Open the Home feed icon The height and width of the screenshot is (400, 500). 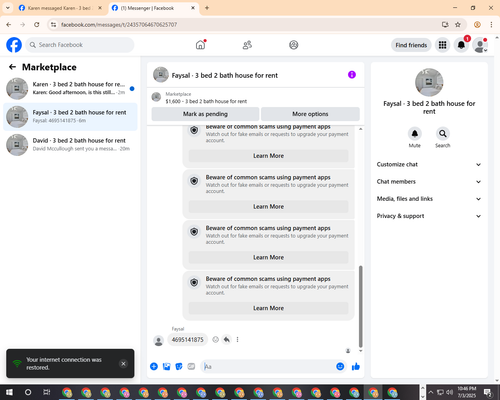tap(200, 45)
